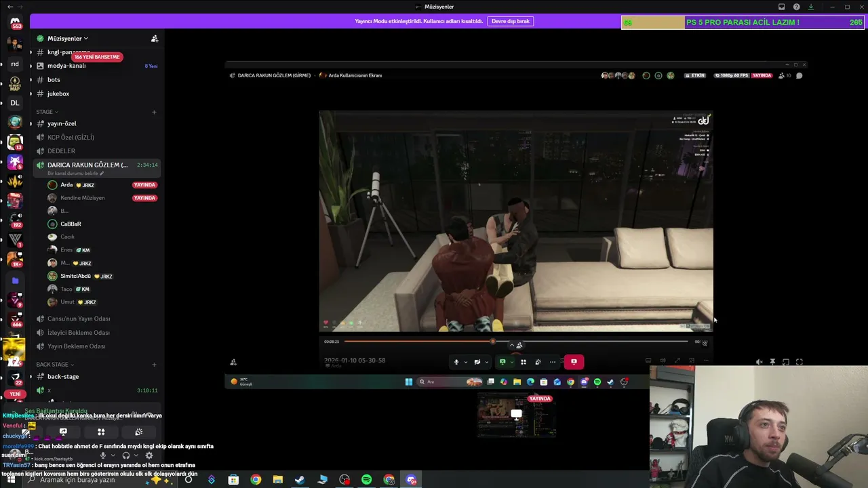
Task: Click the download update icon in title bar
Action: point(811,7)
